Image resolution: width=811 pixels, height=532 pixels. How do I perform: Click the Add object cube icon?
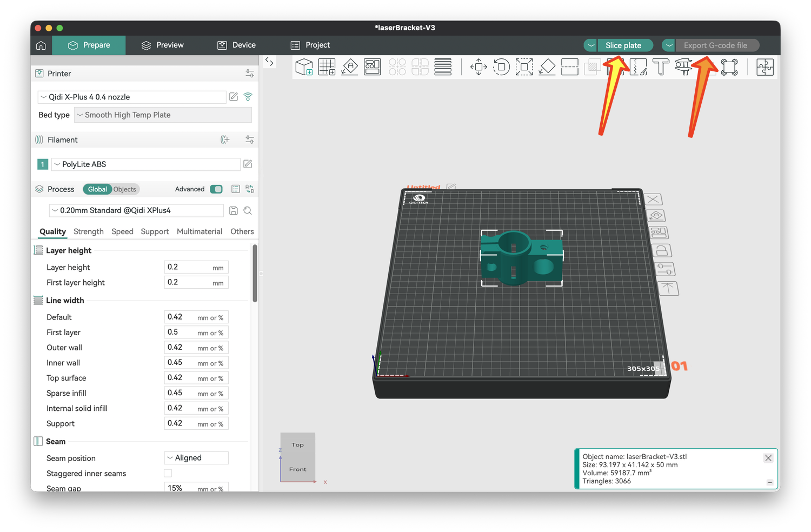pos(304,67)
